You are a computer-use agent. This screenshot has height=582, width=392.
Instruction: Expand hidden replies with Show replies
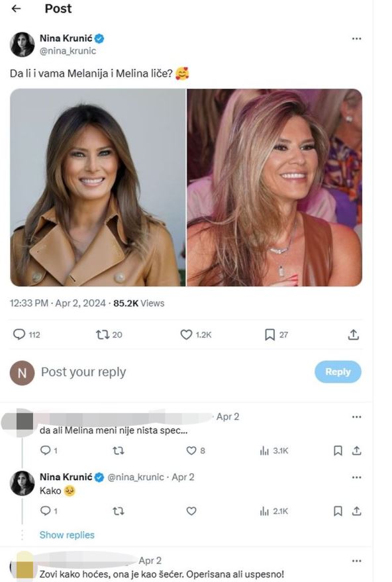(x=68, y=535)
